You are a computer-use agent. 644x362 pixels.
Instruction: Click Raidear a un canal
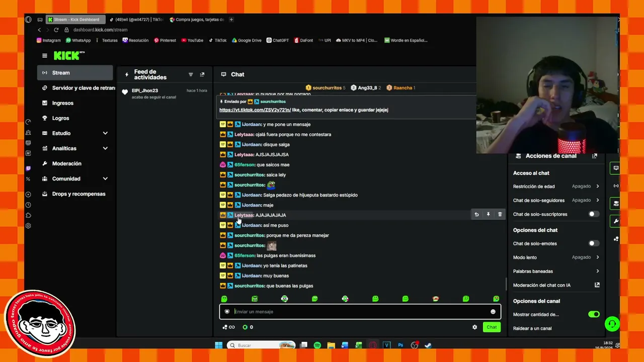pos(532,328)
